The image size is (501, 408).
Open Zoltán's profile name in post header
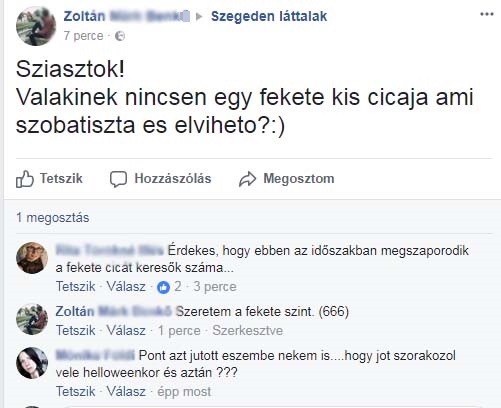tap(127, 16)
